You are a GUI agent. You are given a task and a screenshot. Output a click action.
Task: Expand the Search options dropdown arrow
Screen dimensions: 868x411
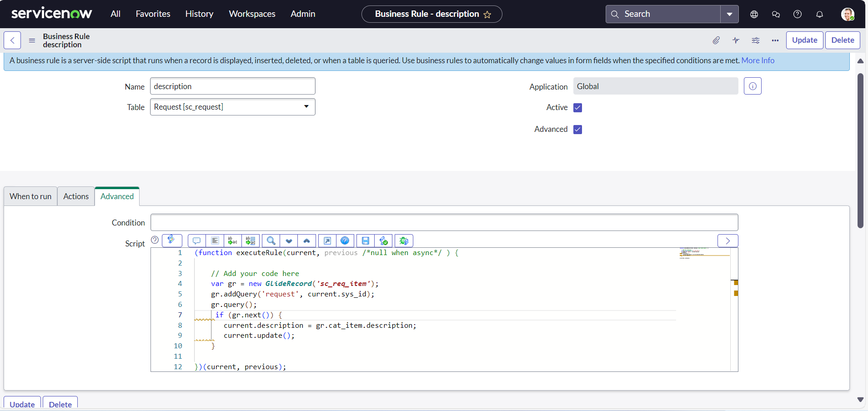[x=729, y=14]
